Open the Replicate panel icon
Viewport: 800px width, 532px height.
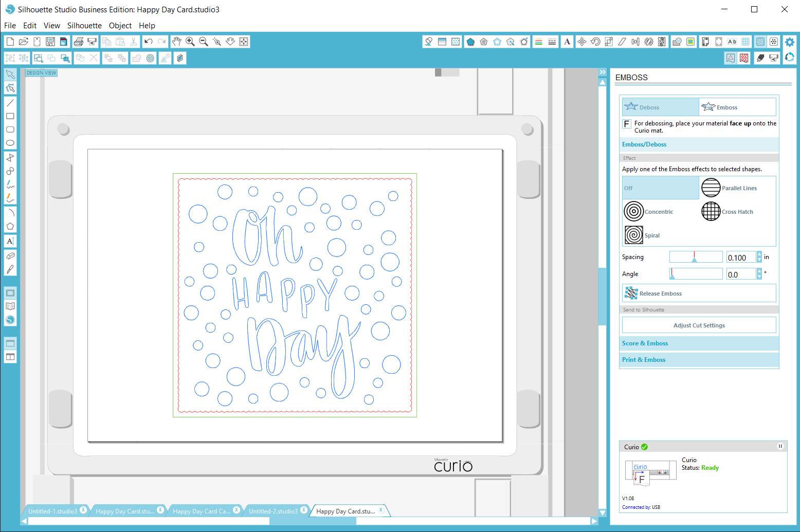[649, 42]
